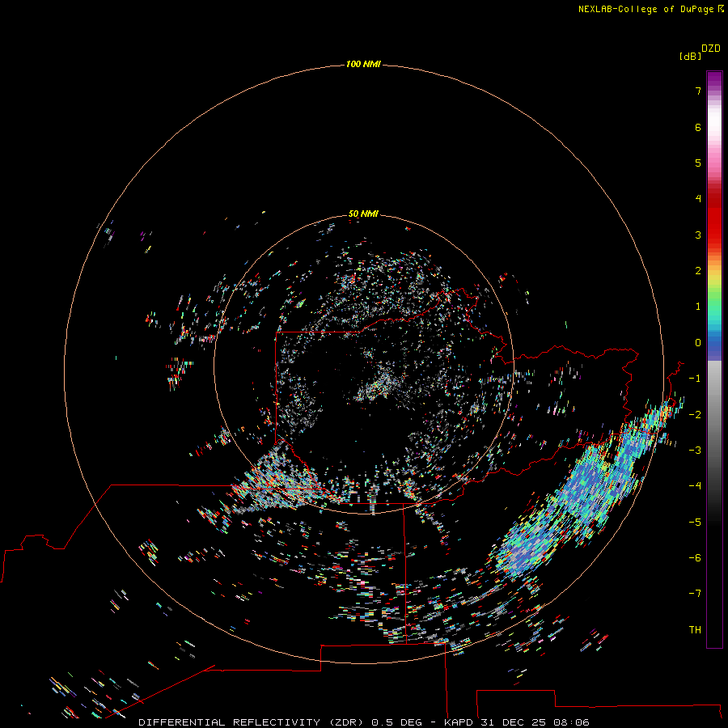Click the [dB] units label
Viewport: 728px width, 728px height.
point(690,57)
